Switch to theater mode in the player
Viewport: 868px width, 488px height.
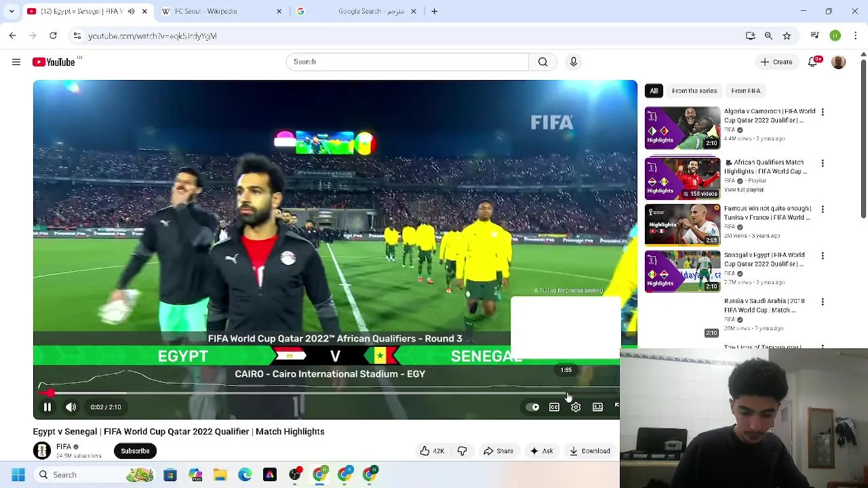(597, 407)
